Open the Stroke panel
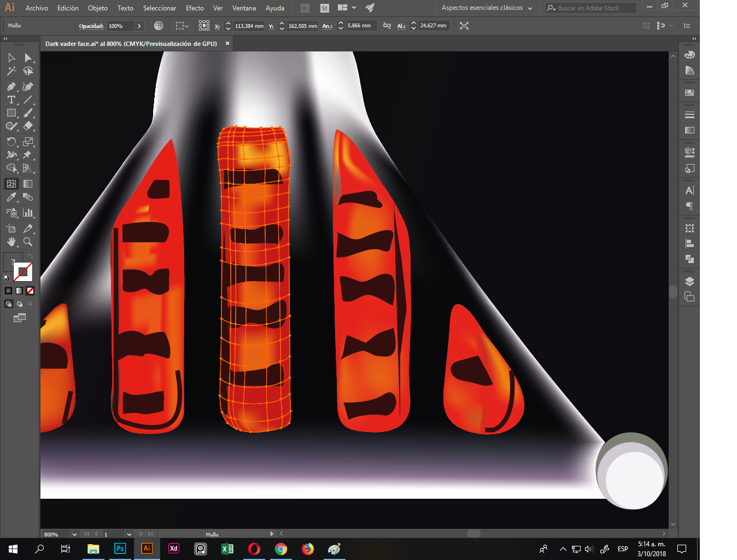This screenshot has width=737, height=560. [x=689, y=115]
